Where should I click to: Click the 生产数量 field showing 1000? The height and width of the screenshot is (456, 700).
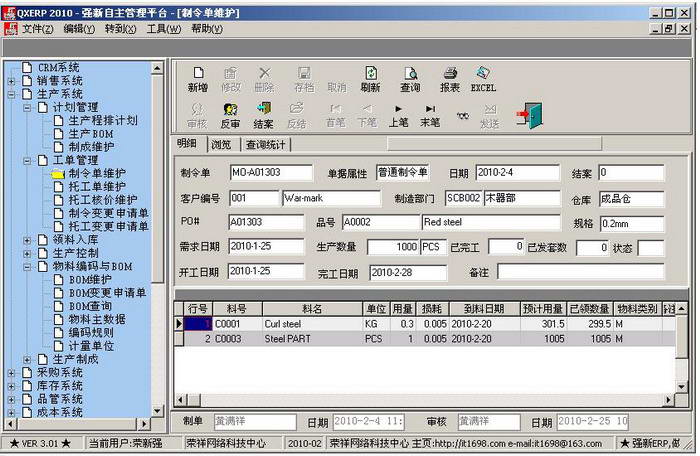tap(392, 247)
